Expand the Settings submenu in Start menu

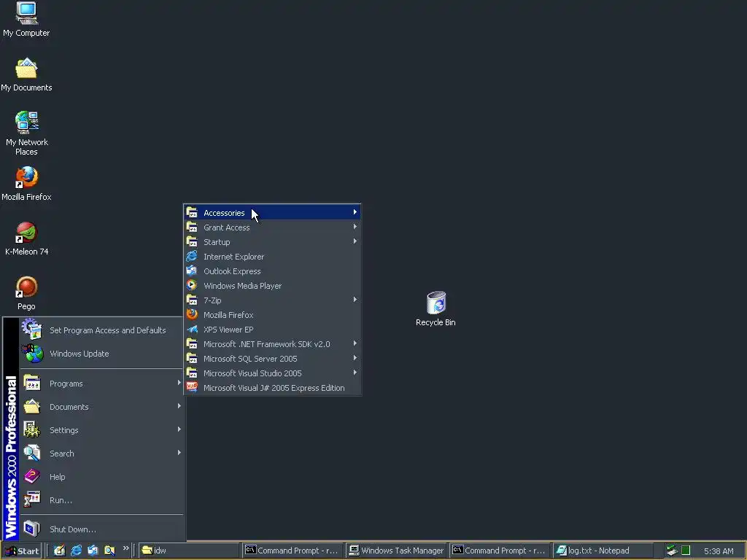pyautogui.click(x=101, y=430)
